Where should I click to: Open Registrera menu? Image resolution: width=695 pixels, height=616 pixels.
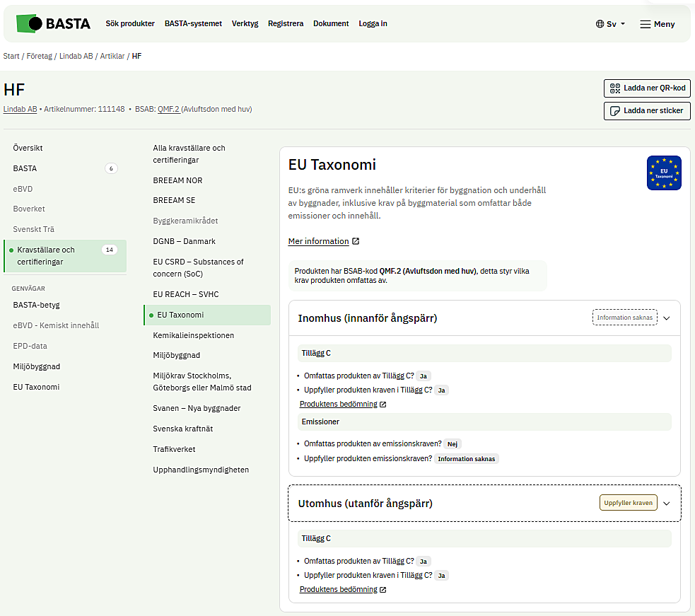pos(286,23)
